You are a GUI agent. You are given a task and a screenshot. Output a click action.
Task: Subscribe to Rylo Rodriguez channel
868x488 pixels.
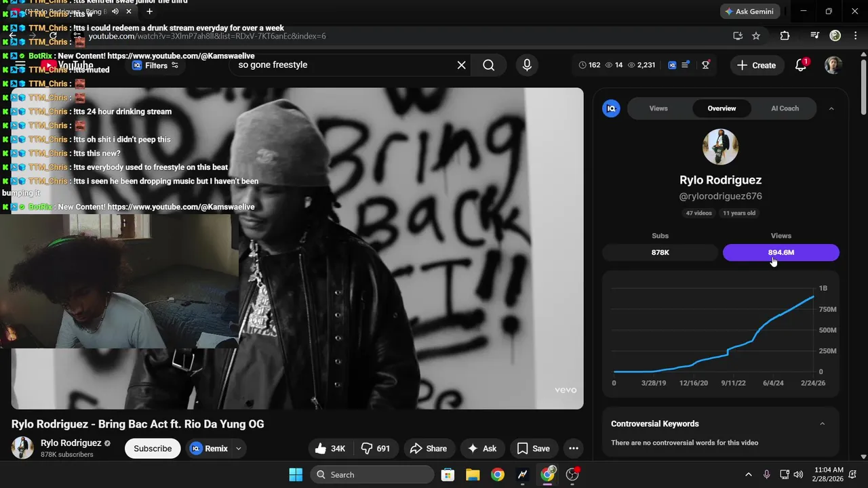(153, 448)
